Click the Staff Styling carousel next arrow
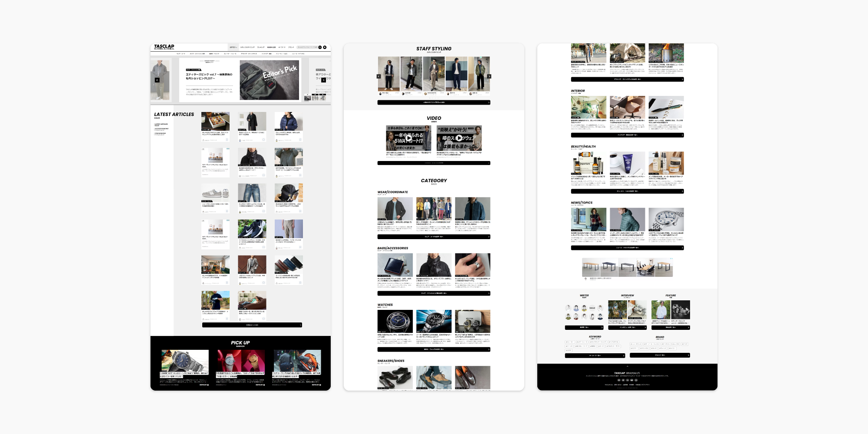This screenshot has height=434, width=868. [x=489, y=76]
